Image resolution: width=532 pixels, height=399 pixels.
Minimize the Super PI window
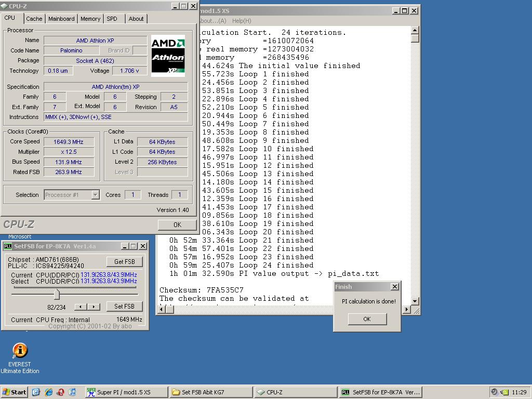(x=395, y=11)
